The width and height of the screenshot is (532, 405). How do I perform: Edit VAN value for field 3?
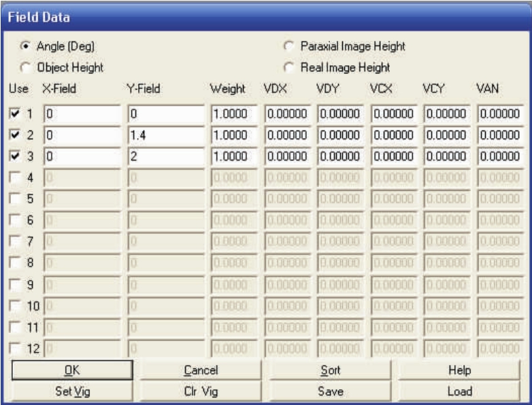[x=501, y=156]
